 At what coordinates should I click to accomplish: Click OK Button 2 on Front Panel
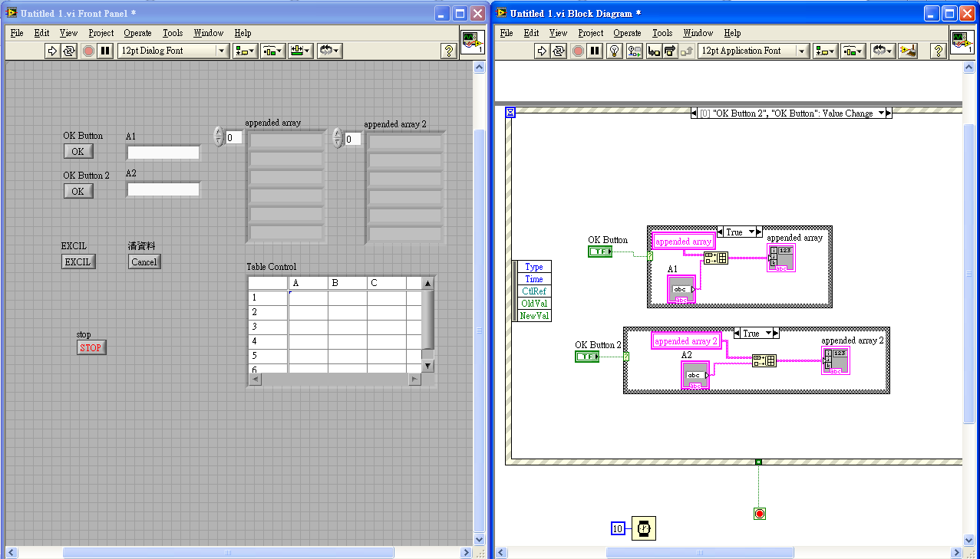point(78,191)
